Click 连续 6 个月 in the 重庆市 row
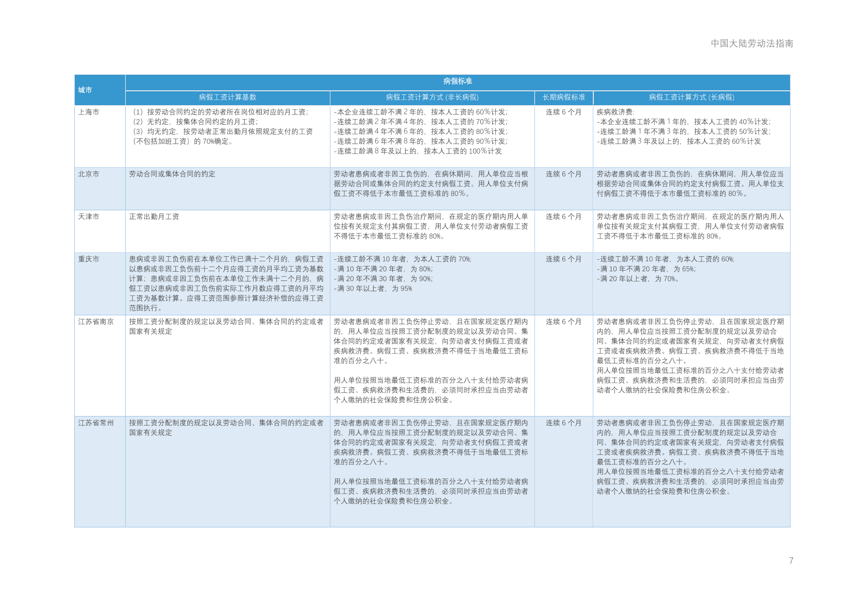868x614 pixels. [x=563, y=259]
